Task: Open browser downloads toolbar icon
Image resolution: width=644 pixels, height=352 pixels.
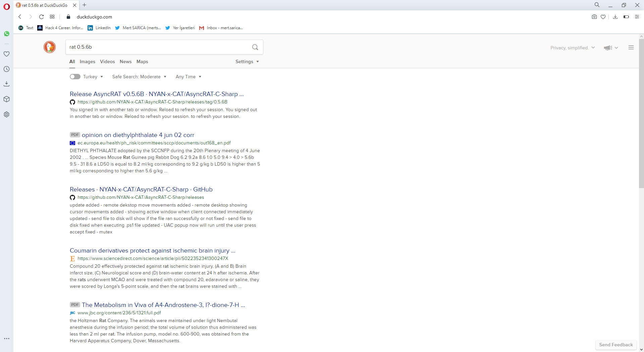Action: [615, 17]
